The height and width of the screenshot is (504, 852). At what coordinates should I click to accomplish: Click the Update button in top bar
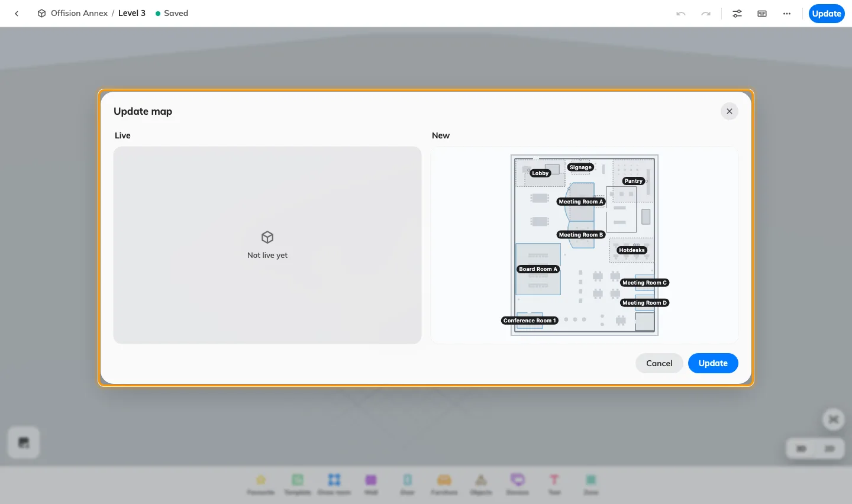click(827, 14)
